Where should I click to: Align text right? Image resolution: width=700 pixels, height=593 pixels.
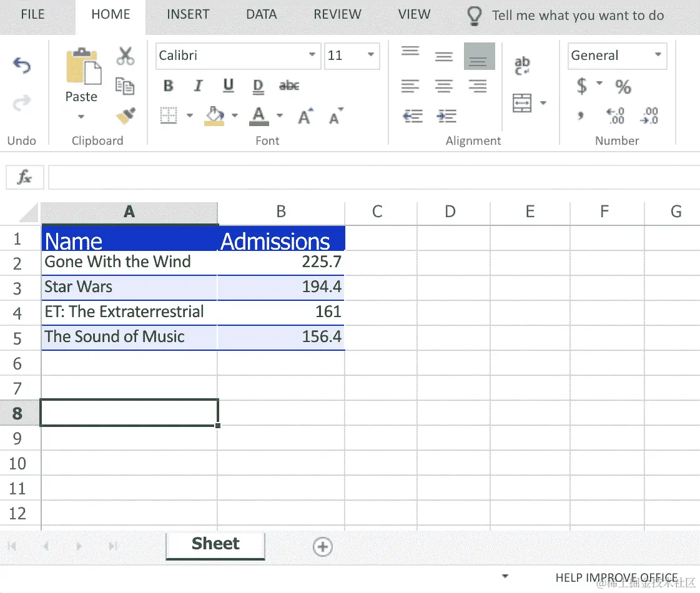tap(478, 86)
